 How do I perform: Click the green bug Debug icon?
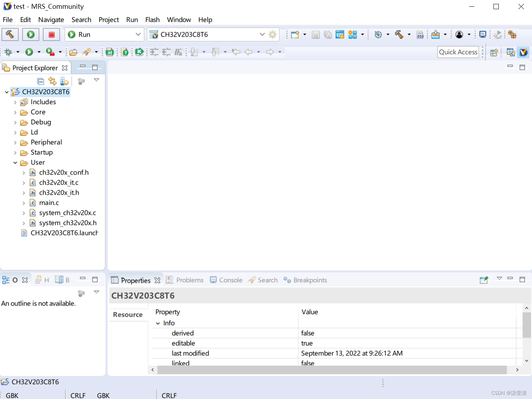pos(8,52)
